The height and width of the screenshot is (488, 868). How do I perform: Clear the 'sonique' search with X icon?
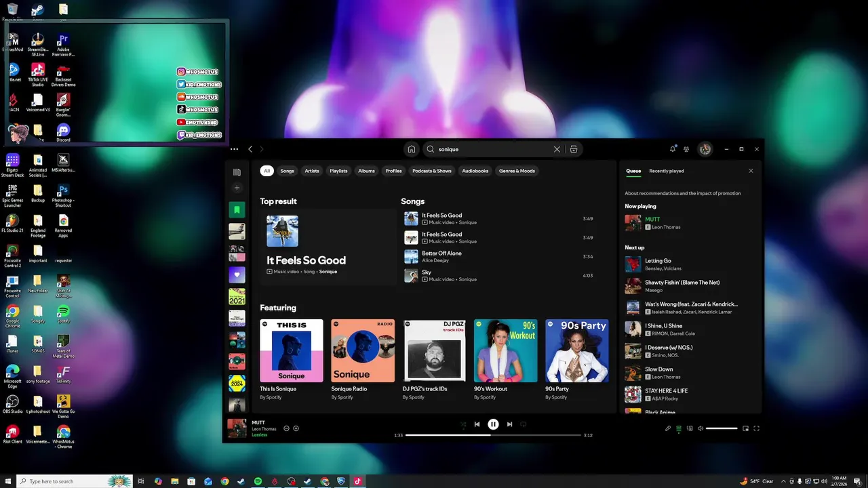tap(557, 149)
